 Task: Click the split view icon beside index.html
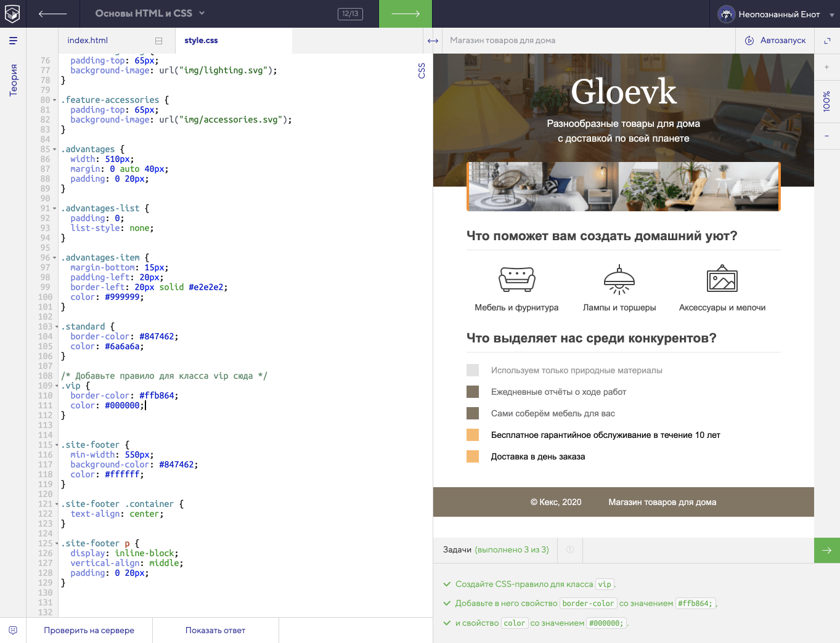click(158, 41)
